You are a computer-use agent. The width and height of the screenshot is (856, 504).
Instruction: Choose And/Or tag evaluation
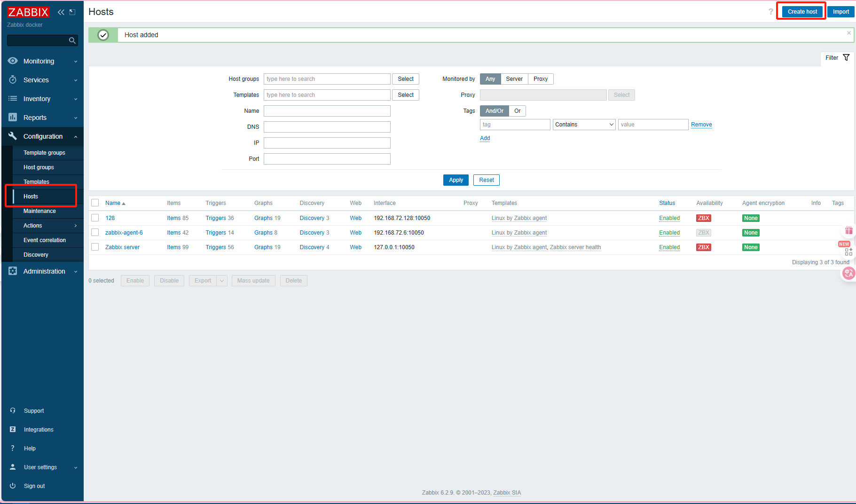(x=495, y=111)
